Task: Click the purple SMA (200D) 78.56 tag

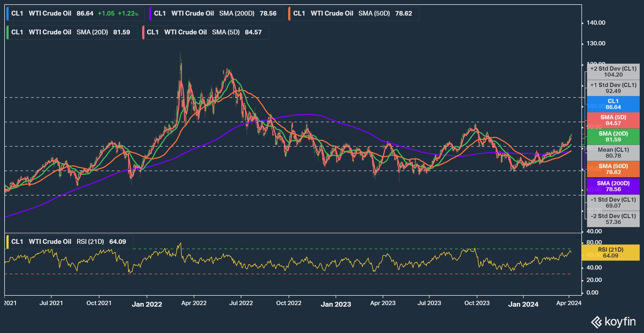Action: tap(613, 186)
